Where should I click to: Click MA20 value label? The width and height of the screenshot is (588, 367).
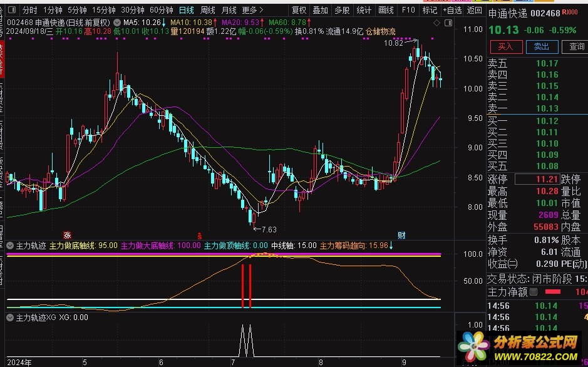click(x=242, y=23)
